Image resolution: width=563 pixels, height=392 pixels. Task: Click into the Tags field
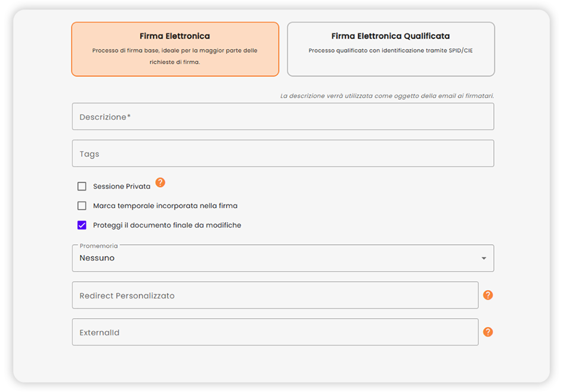(283, 154)
